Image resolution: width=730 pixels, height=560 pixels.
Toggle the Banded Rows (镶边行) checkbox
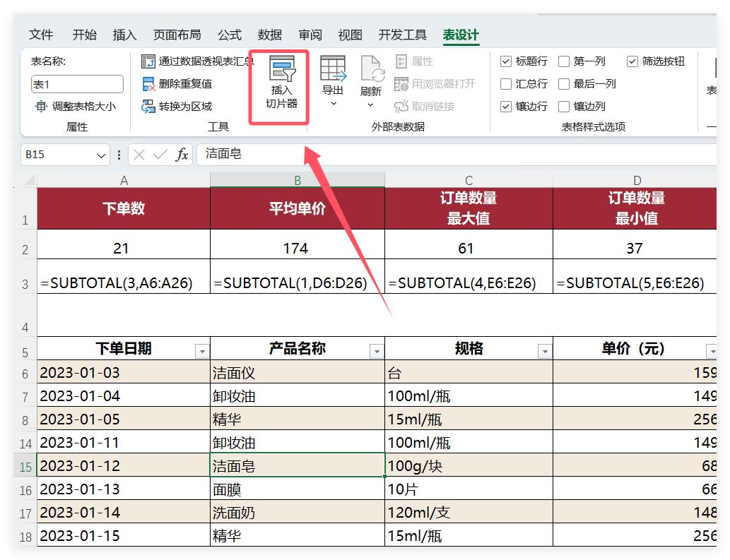point(505,107)
